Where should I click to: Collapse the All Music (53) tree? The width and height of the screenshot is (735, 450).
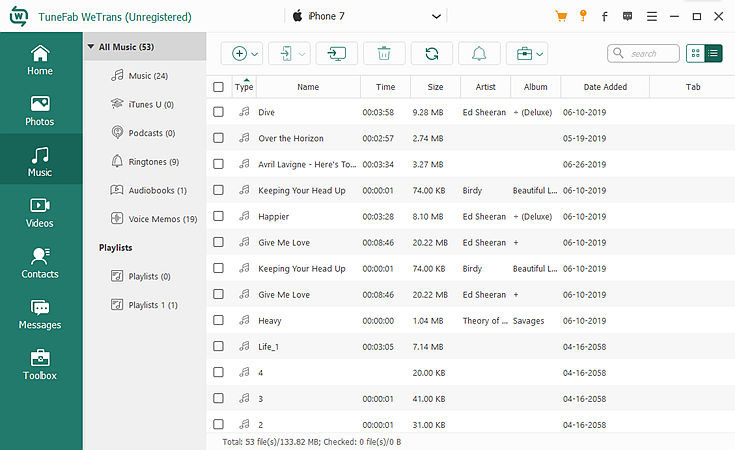[x=91, y=46]
